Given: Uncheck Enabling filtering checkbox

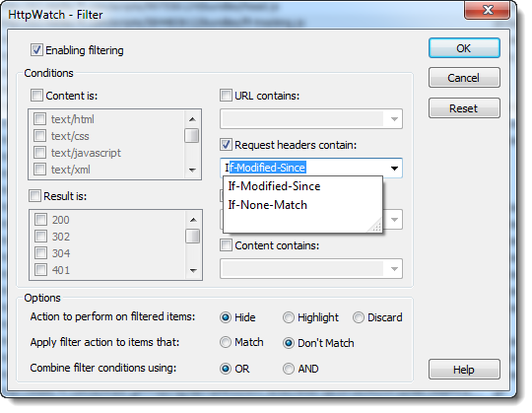Looking at the screenshot, I should (36, 50).
